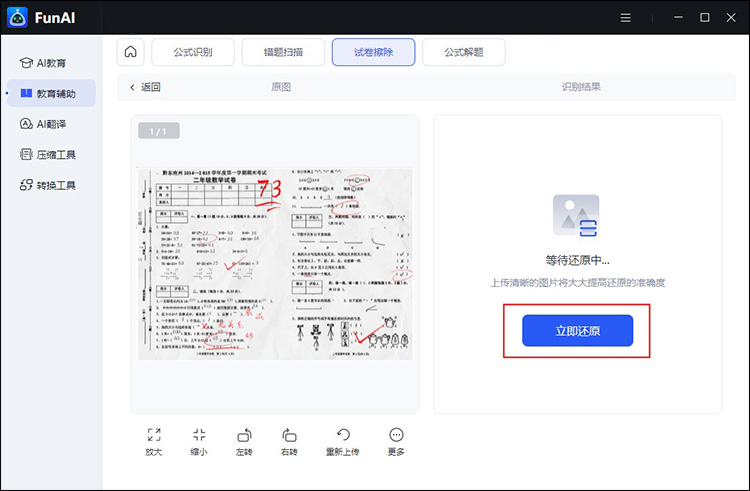
Task: Click the 等待还原中... status text
Action: [577, 260]
